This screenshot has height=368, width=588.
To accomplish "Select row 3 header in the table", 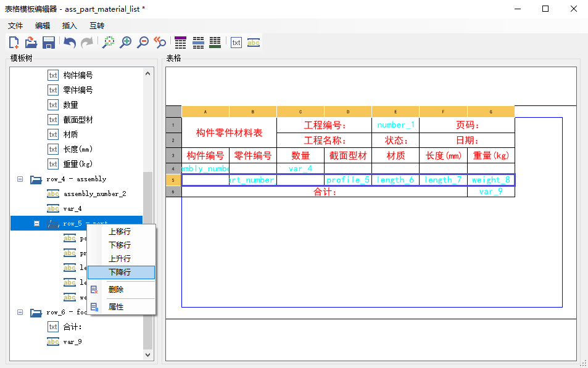I will pyautogui.click(x=173, y=155).
